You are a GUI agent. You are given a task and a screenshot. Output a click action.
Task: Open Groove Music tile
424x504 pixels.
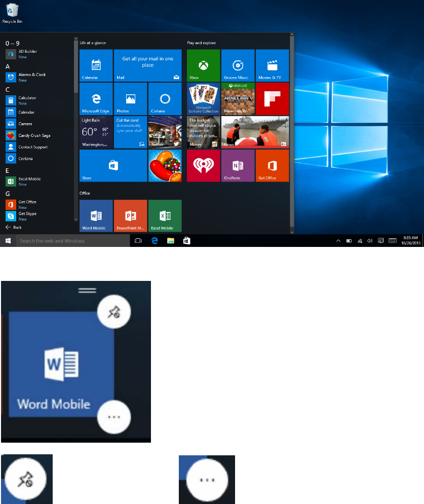click(x=238, y=65)
